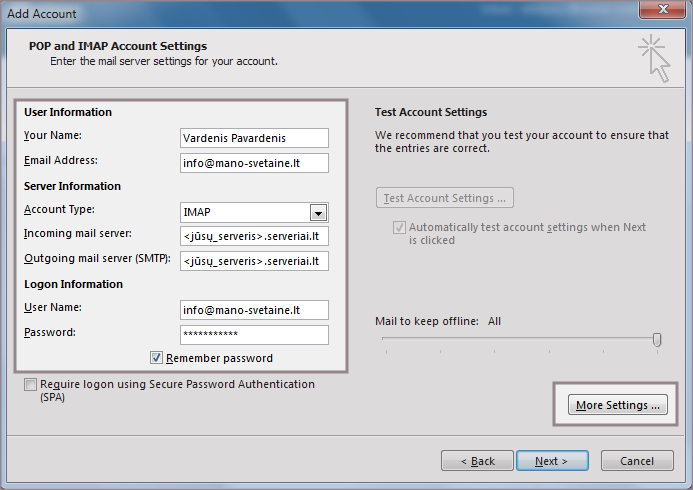
Task: Click the Add Account title bar
Action: (x=300, y=13)
